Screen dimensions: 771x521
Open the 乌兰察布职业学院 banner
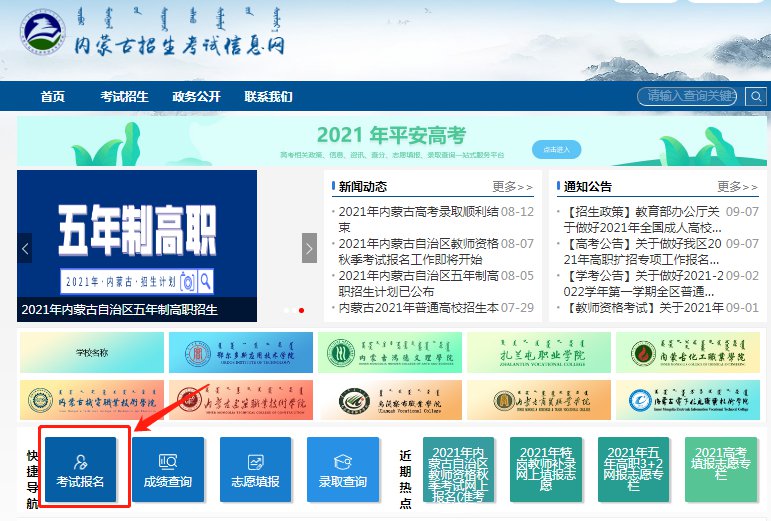(390, 400)
